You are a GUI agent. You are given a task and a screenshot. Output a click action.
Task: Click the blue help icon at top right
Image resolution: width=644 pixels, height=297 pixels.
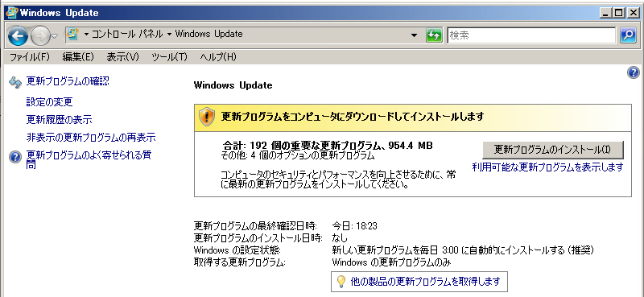click(x=634, y=73)
